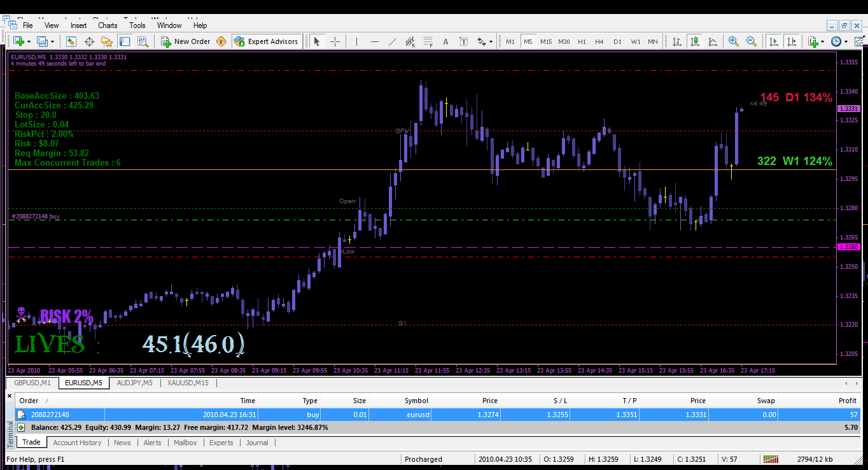This screenshot has width=868, height=470.
Task: Open the Insert menu
Action: point(79,25)
